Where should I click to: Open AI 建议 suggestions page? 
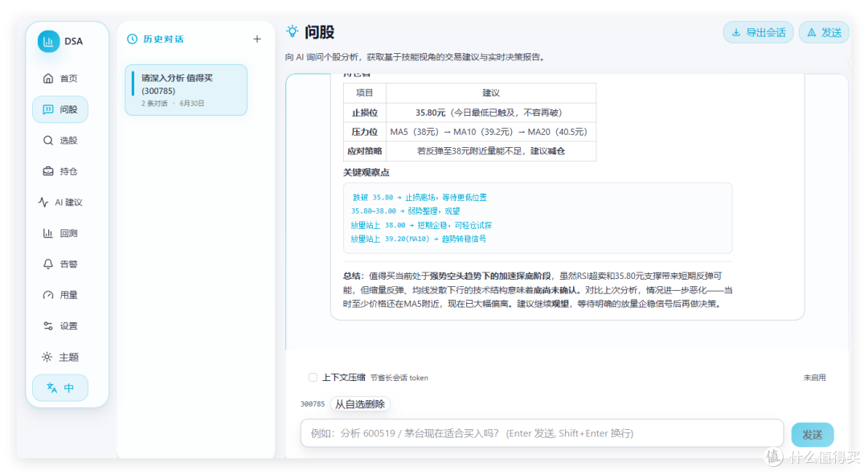(x=60, y=203)
